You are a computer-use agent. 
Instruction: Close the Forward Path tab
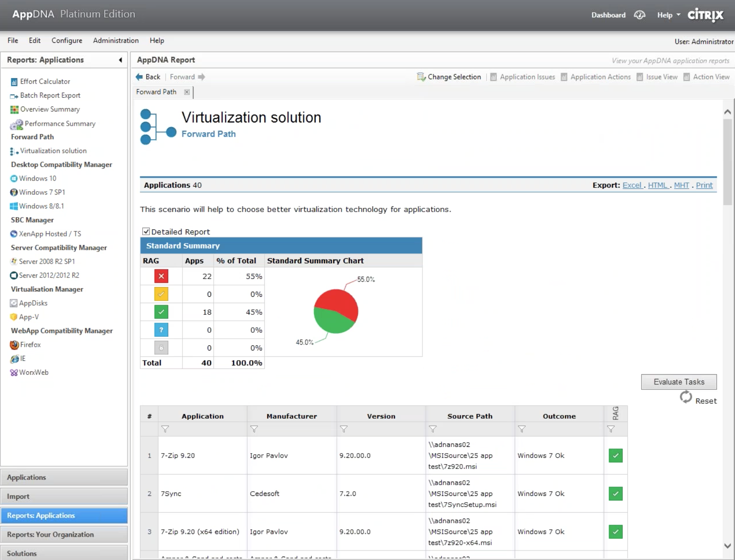187,92
